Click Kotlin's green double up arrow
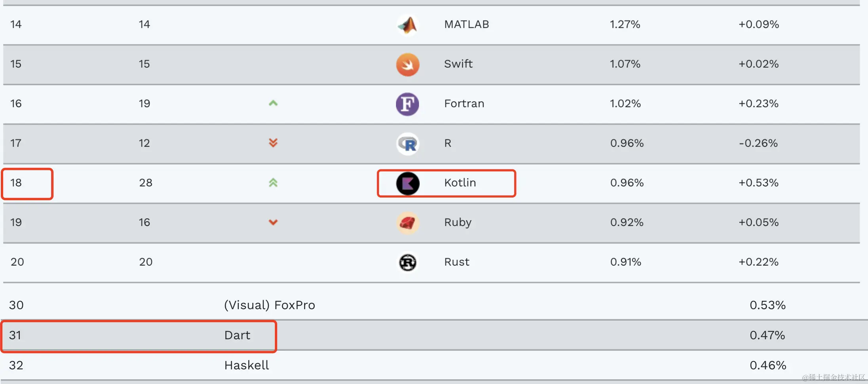The image size is (868, 384). coord(273,182)
